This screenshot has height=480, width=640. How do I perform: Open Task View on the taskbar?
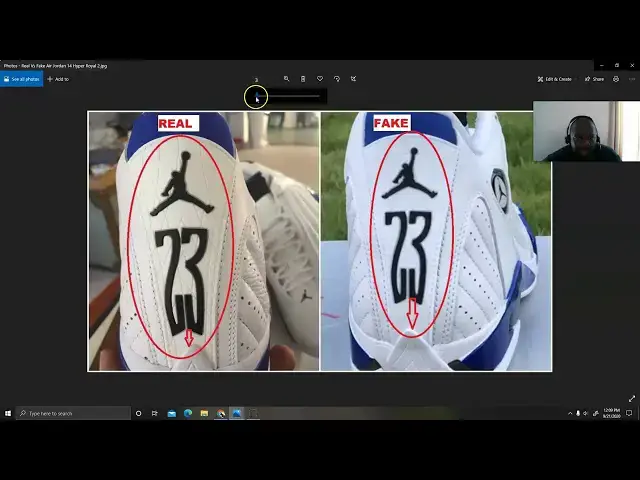(x=155, y=413)
